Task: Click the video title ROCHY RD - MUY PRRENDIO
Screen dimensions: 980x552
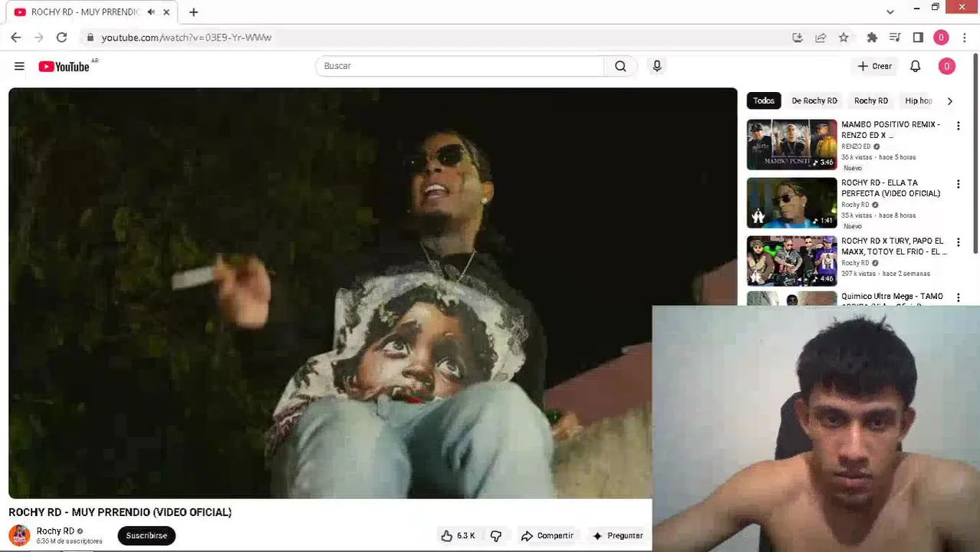Action: tap(120, 512)
